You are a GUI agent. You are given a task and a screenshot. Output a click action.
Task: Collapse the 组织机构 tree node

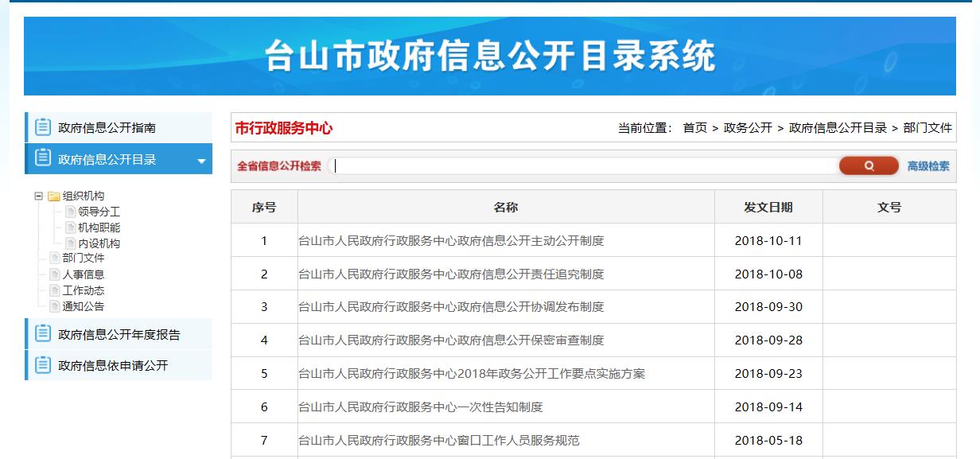point(38,196)
